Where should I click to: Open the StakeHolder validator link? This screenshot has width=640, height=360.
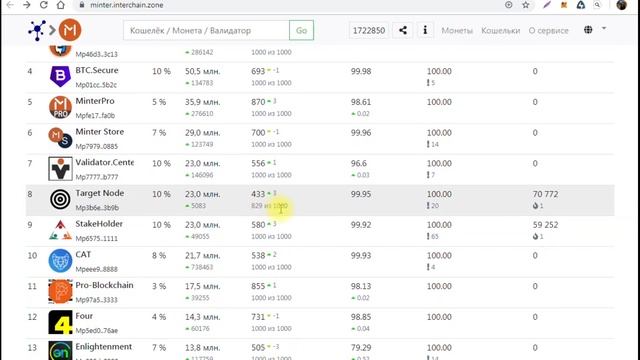[x=99, y=224]
